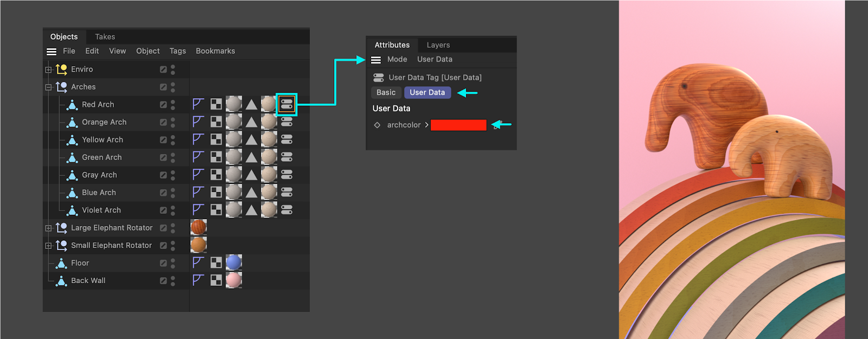Click the Phong tag on Orange Arch
The image size is (868, 339).
[x=198, y=122]
